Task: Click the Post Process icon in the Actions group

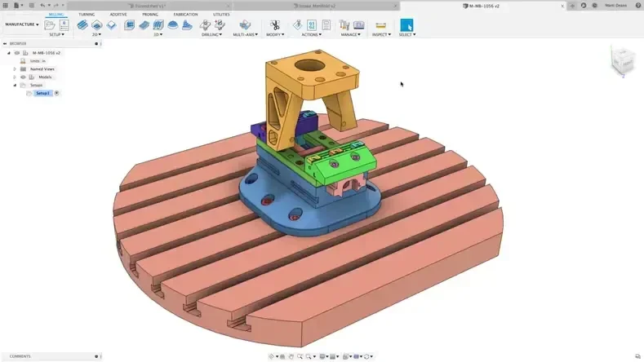Action: [x=312, y=25]
